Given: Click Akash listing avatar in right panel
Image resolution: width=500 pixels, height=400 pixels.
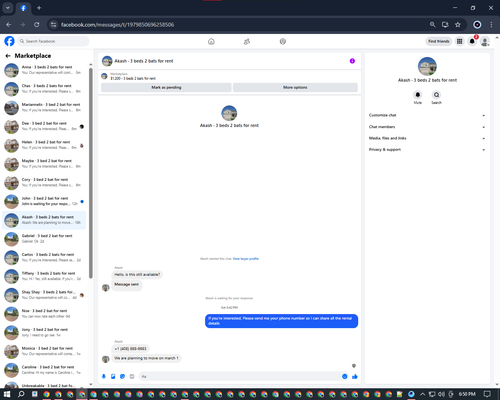Looking at the screenshot, I should point(427,66).
